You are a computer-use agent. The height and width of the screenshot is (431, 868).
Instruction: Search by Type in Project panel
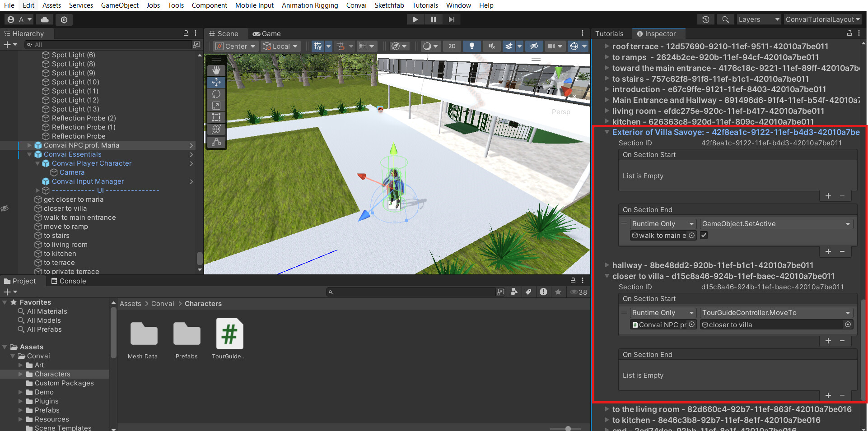(514, 292)
